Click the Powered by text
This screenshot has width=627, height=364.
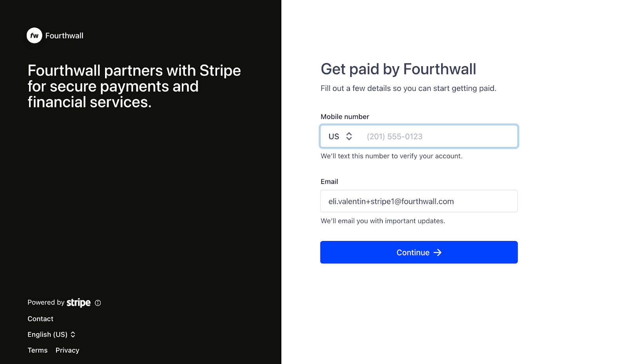[46, 302]
